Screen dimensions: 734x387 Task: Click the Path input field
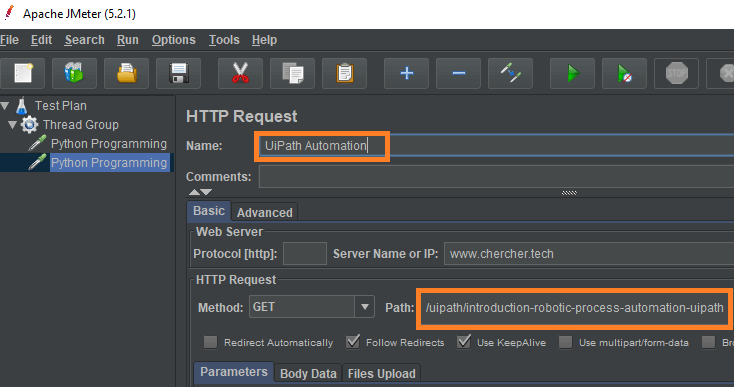coord(575,307)
